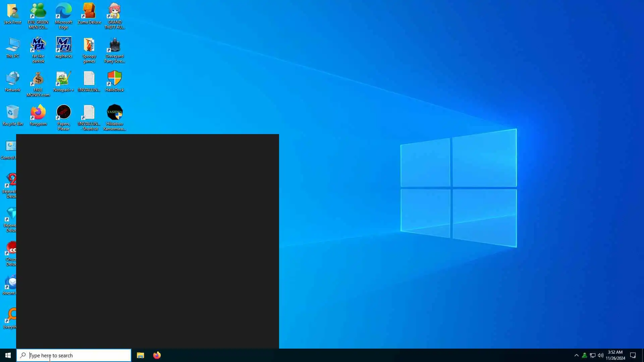Launch Firefox from the taskbar
Screen dimensions: 644x362
pyautogui.click(x=157, y=355)
